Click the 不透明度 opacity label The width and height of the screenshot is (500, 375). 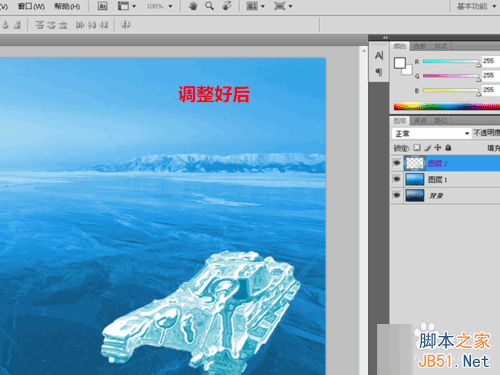(487, 133)
